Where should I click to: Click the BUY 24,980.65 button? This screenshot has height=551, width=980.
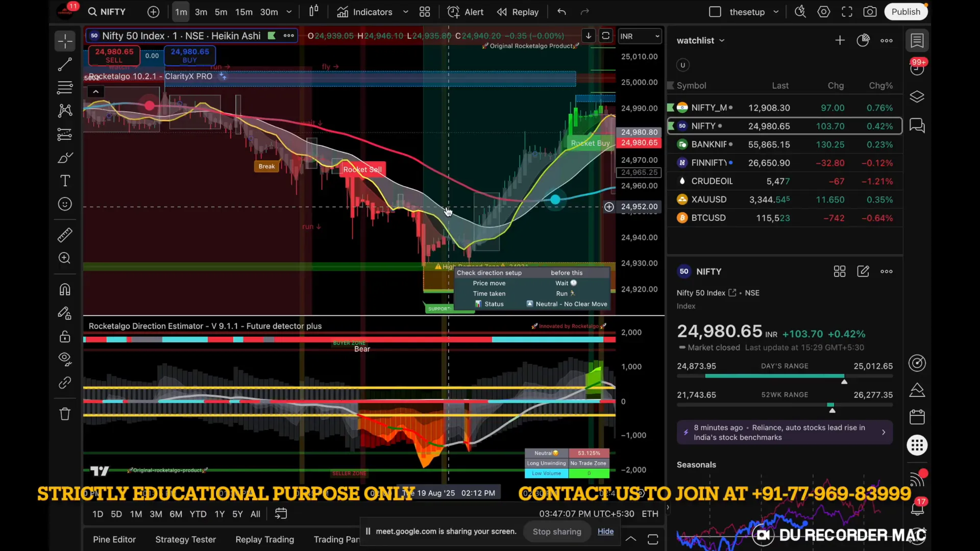tap(190, 56)
